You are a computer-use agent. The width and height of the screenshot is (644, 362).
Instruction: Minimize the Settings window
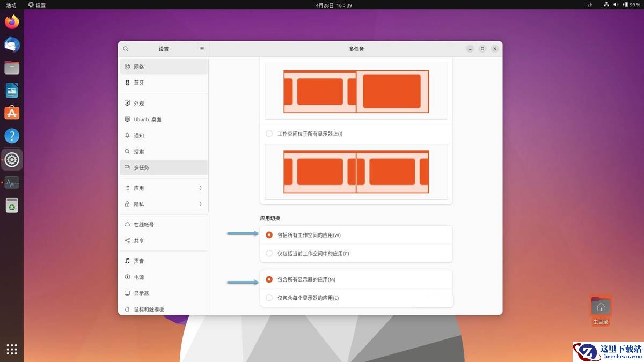click(470, 49)
